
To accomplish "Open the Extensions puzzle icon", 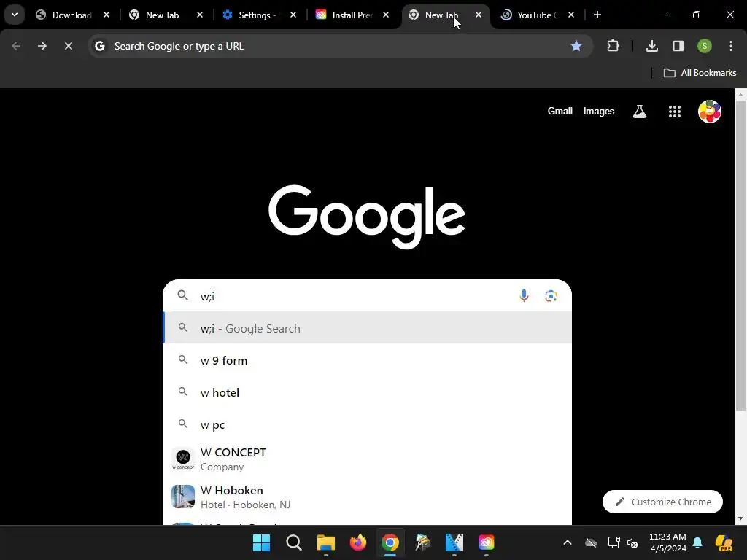I will [x=613, y=46].
